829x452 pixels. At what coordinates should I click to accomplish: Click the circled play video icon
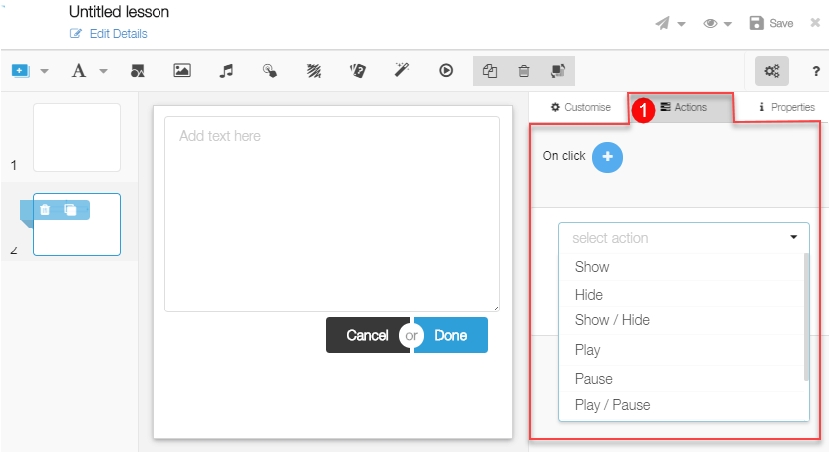coord(446,71)
